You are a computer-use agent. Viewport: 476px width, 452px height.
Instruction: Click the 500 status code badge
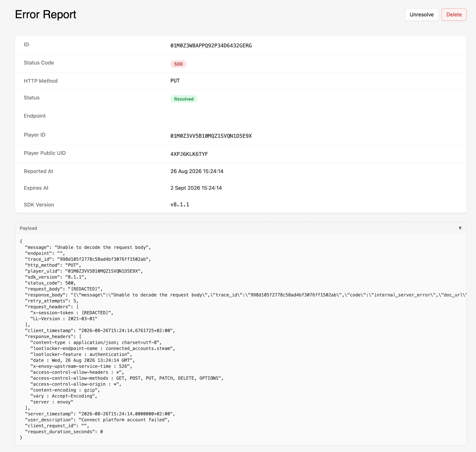click(178, 64)
